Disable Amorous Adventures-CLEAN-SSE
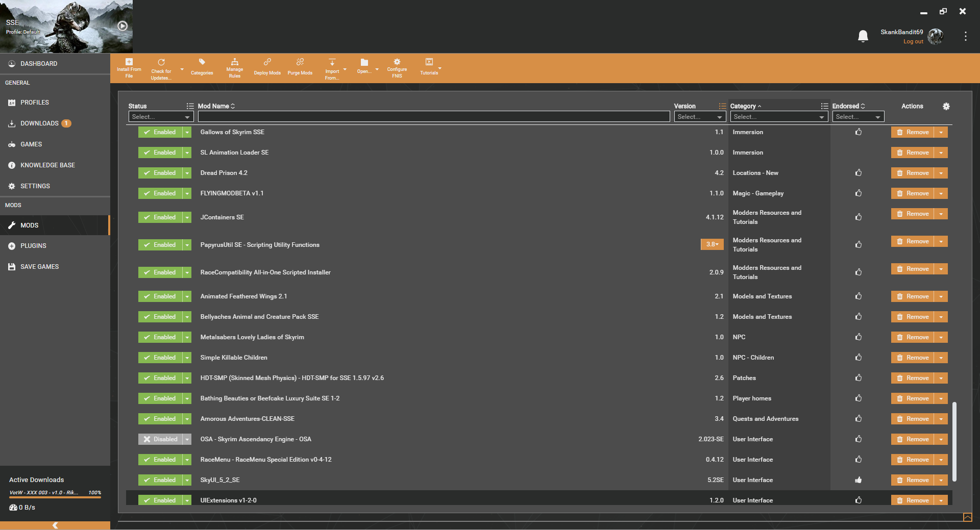The image size is (980, 530). 160,419
